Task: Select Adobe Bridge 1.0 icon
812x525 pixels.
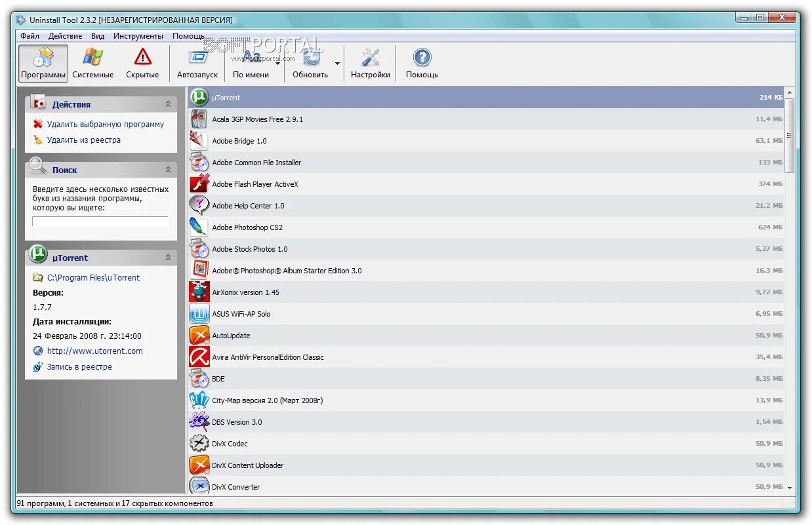Action: click(x=199, y=140)
